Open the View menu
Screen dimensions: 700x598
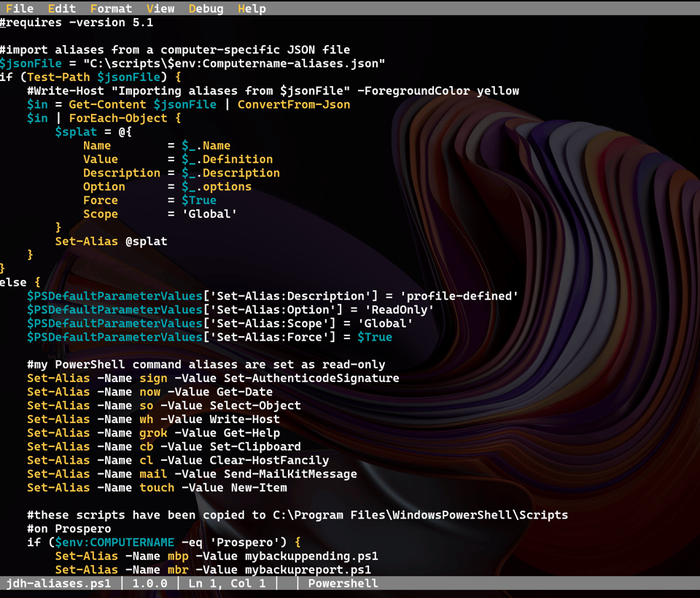160,9
